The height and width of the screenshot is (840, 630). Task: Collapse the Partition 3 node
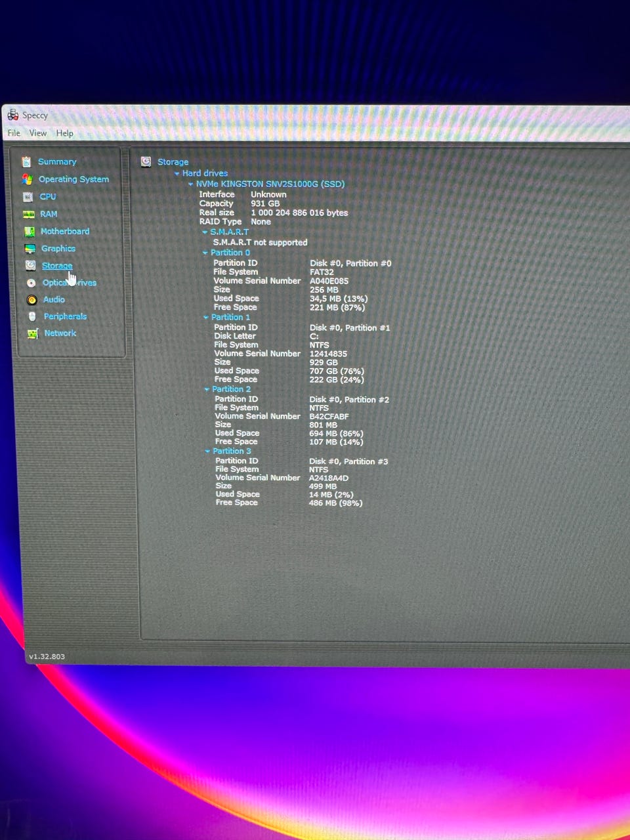coord(207,451)
